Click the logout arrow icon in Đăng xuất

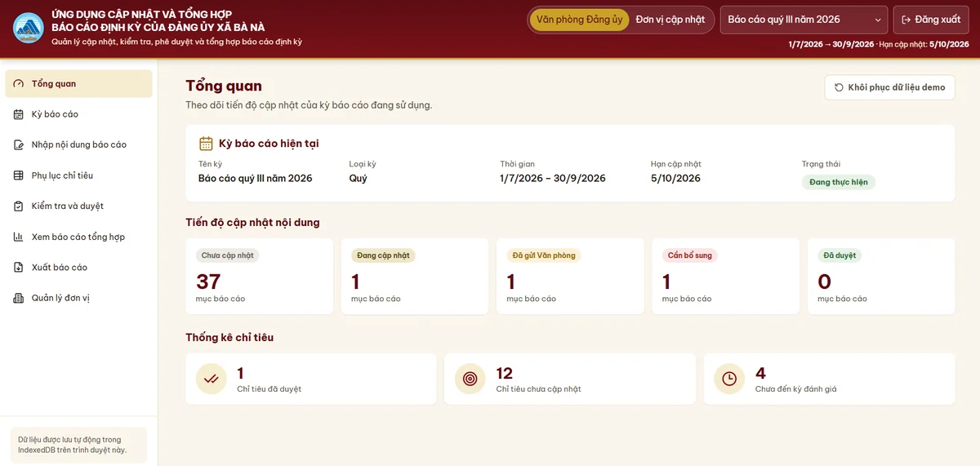(906, 20)
